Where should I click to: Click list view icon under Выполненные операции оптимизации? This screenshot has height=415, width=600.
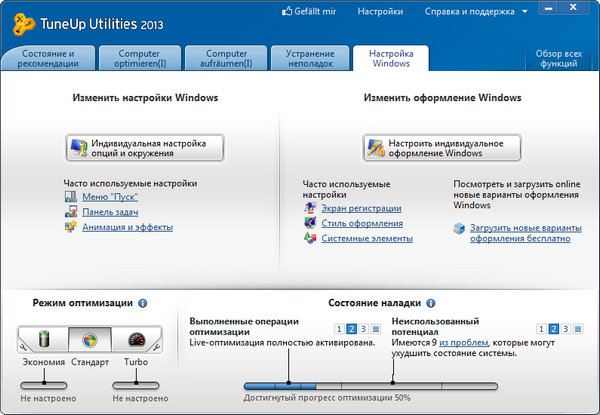[376, 329]
